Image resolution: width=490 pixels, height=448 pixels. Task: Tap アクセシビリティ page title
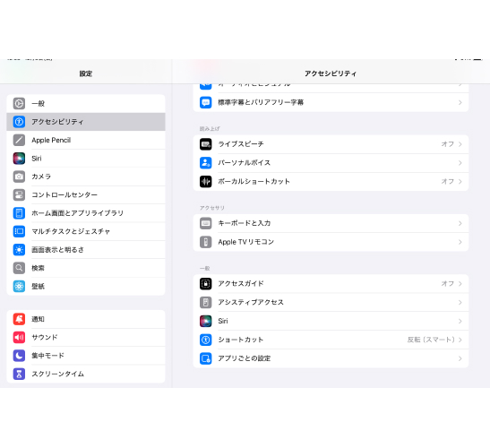(x=331, y=73)
